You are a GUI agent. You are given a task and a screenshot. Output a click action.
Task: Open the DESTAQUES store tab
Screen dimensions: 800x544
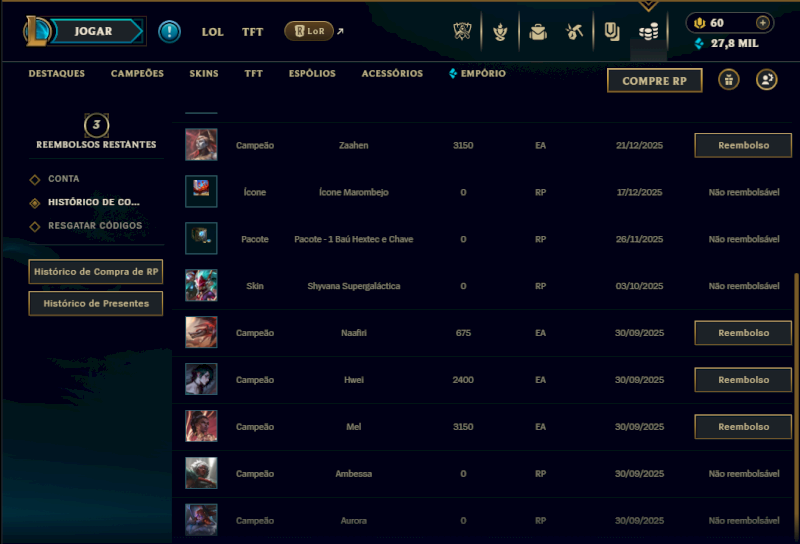57,73
